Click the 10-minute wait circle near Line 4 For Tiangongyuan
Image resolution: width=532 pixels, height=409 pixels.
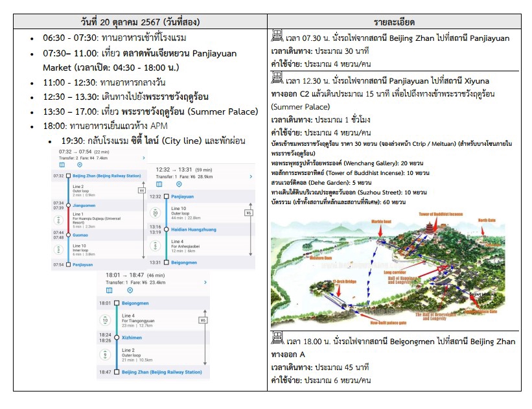105,320
